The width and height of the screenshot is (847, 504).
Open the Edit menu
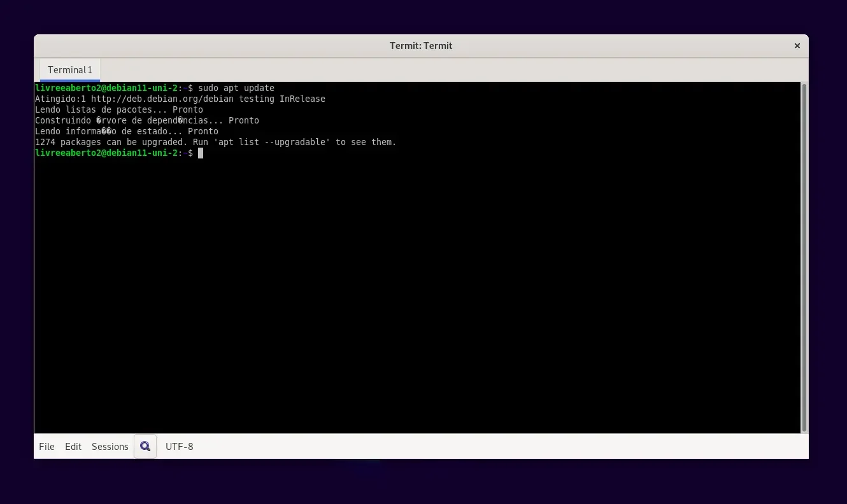[x=73, y=447]
